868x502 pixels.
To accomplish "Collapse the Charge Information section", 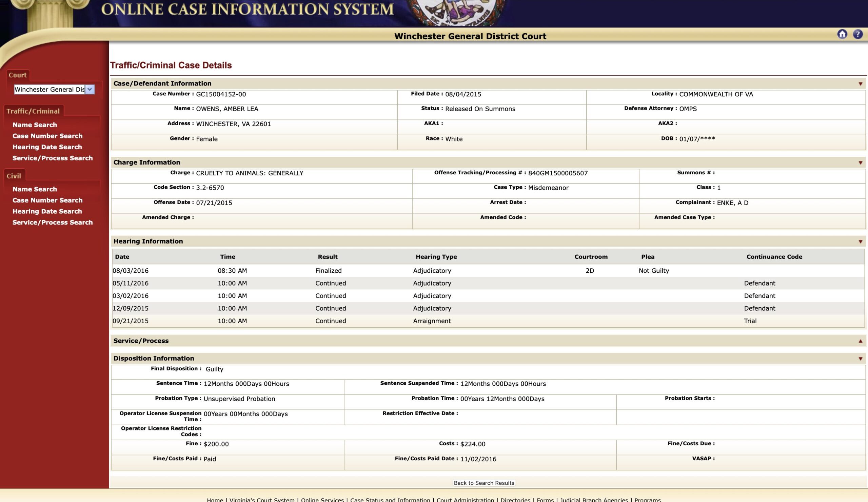I will point(860,162).
